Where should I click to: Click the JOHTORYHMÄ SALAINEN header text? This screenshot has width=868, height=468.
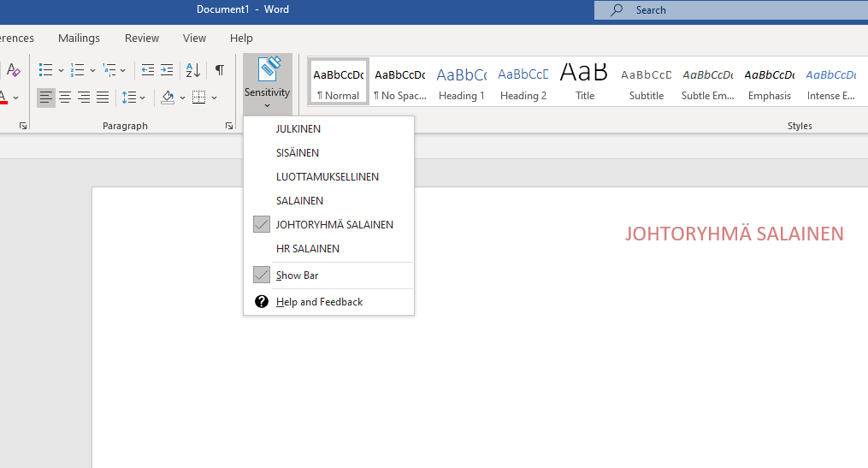coord(734,234)
